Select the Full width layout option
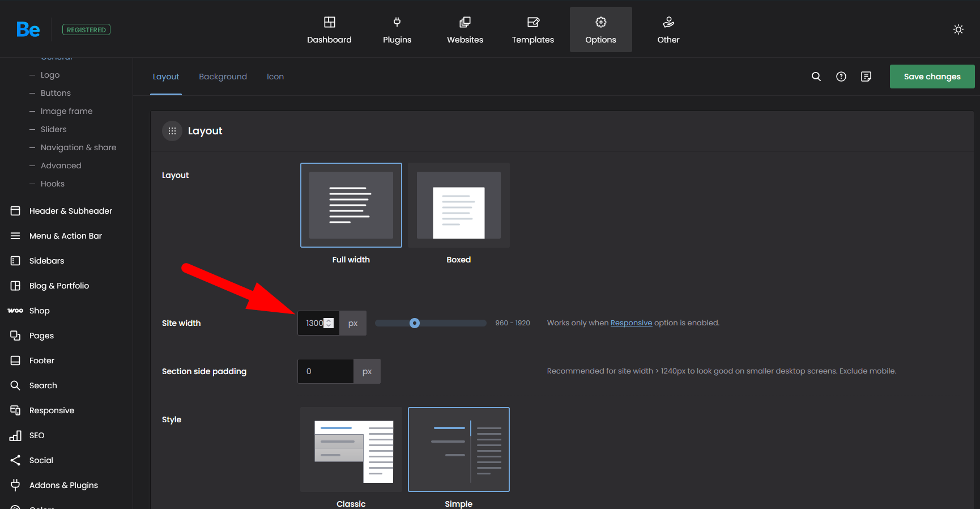 point(351,205)
